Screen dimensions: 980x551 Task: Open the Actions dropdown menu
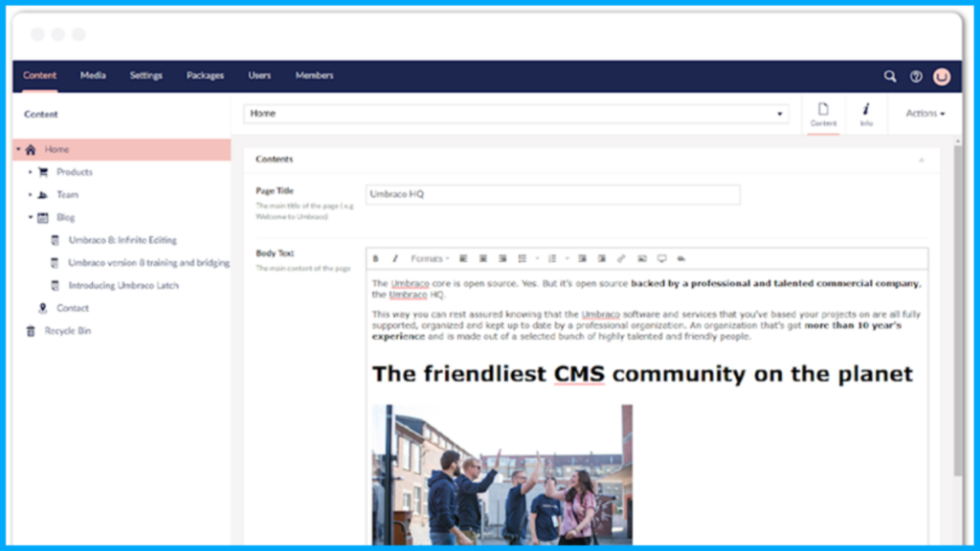[924, 114]
